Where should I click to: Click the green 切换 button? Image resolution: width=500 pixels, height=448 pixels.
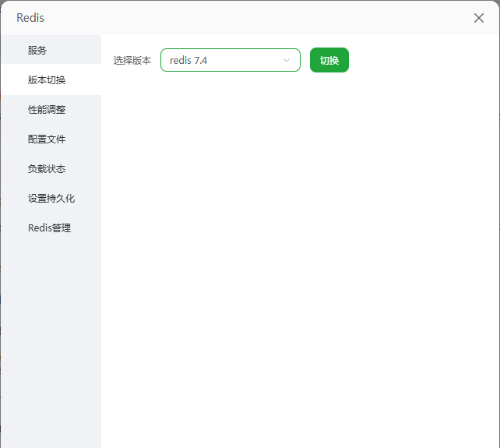(x=329, y=60)
